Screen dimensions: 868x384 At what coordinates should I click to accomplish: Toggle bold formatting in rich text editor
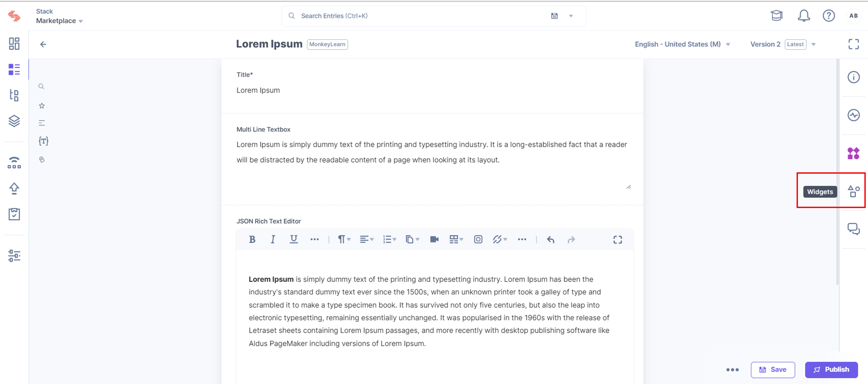pos(252,239)
